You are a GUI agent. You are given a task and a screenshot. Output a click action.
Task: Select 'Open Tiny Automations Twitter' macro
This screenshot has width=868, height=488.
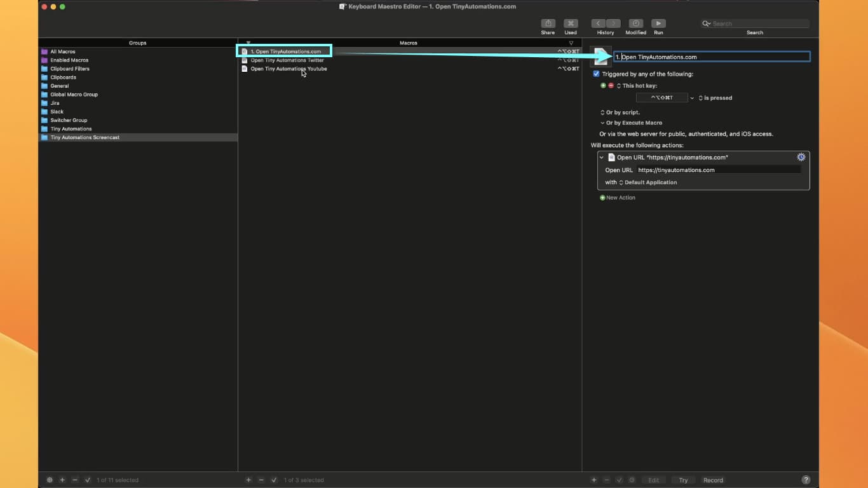(x=410, y=60)
